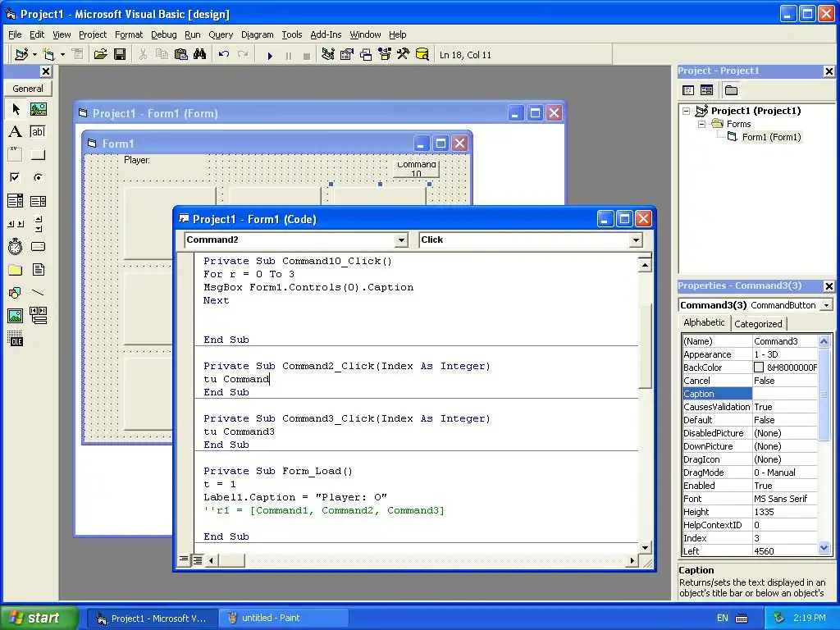The height and width of the screenshot is (630, 840).
Task: Collapse the Forms folder node
Action: point(702,124)
